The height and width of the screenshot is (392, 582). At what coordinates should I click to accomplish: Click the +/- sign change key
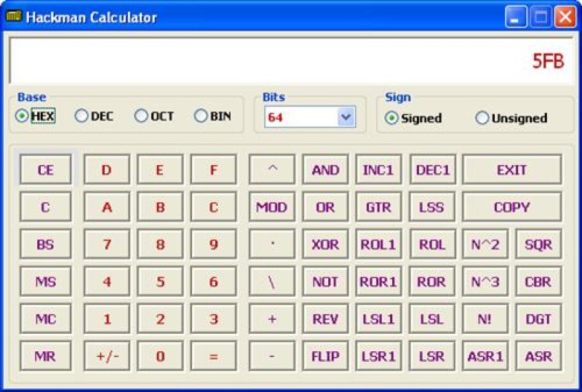click(106, 357)
